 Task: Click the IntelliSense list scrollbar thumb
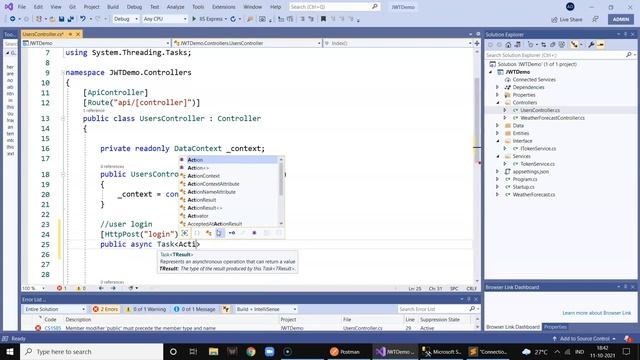[x=281, y=179]
